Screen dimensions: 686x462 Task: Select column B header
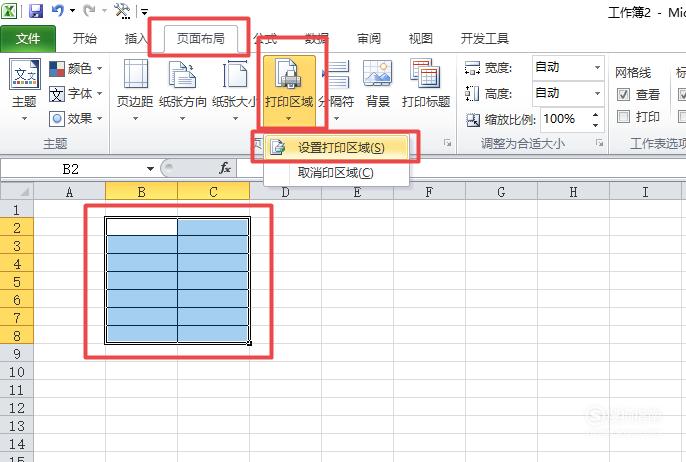point(141,192)
